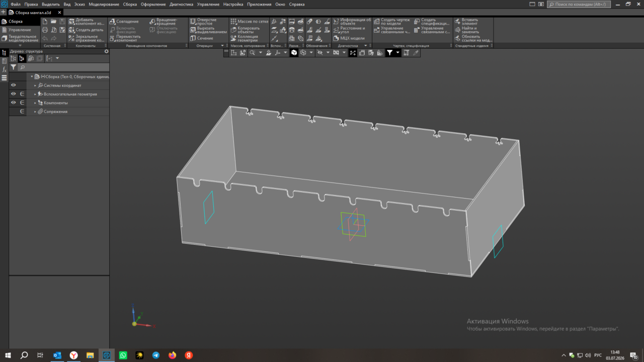Open the Файл menu

click(x=16, y=4)
